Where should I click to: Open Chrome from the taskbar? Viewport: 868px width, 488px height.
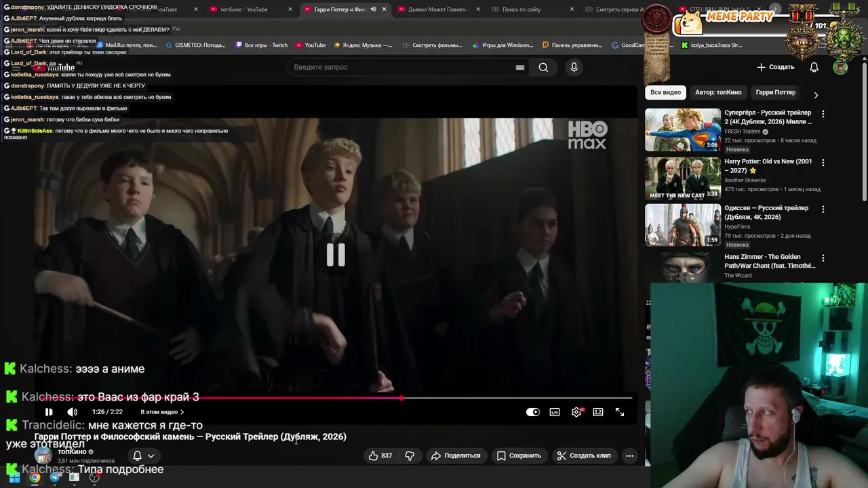point(35,477)
